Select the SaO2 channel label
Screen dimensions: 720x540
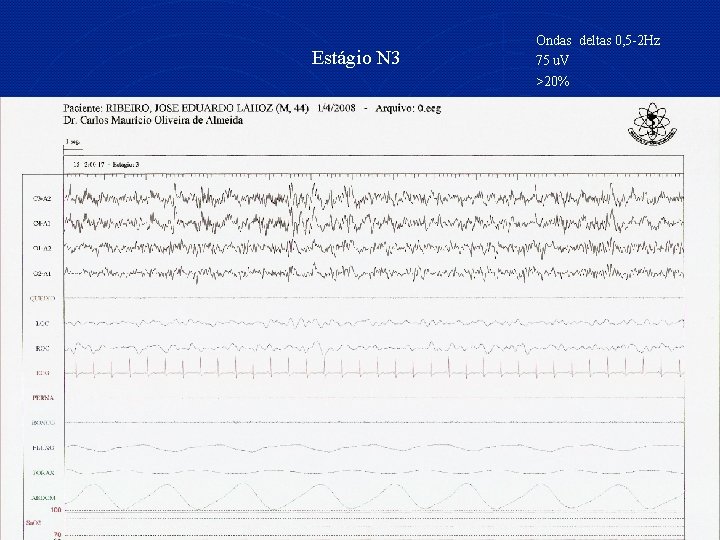33,523
